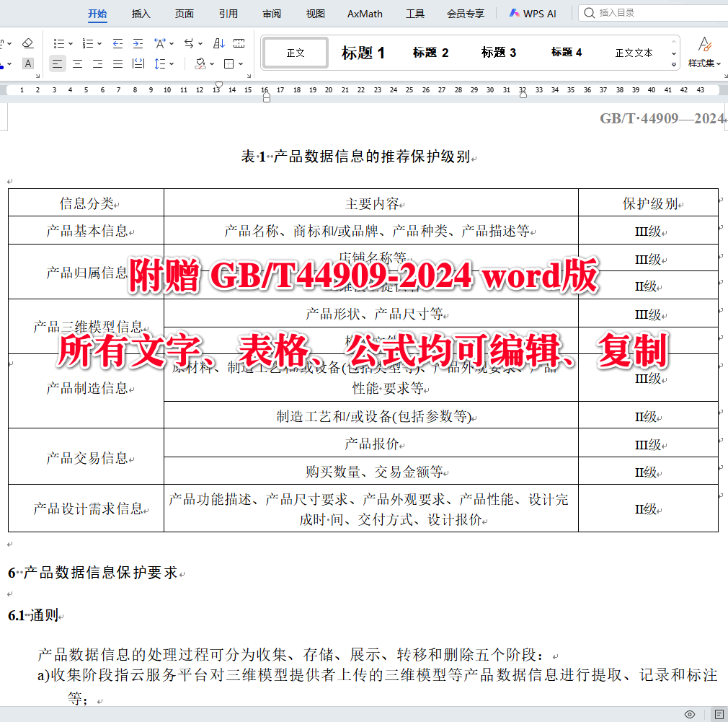Apply bullet list formatting
Image resolution: width=728 pixels, height=722 pixels.
pyautogui.click(x=59, y=43)
